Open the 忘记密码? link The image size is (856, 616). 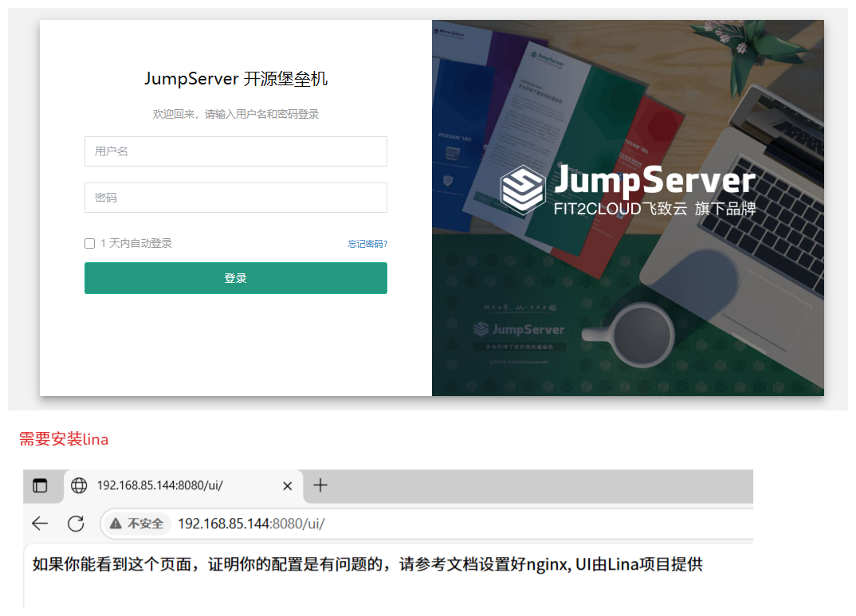(x=367, y=244)
